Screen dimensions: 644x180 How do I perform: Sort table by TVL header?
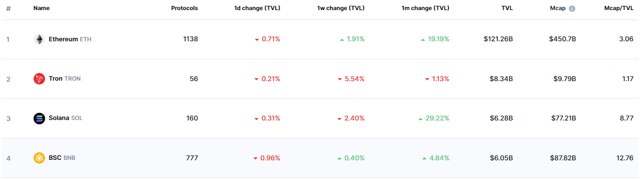tap(507, 8)
